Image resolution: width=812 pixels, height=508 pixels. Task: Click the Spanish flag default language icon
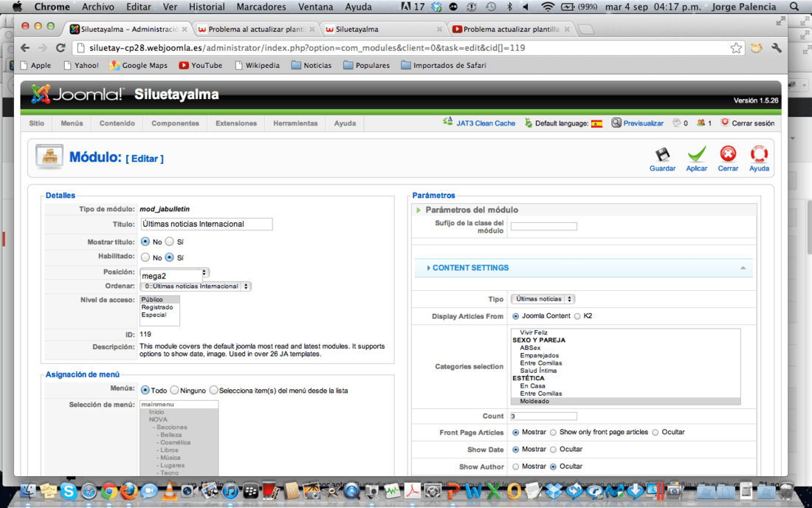pos(596,123)
